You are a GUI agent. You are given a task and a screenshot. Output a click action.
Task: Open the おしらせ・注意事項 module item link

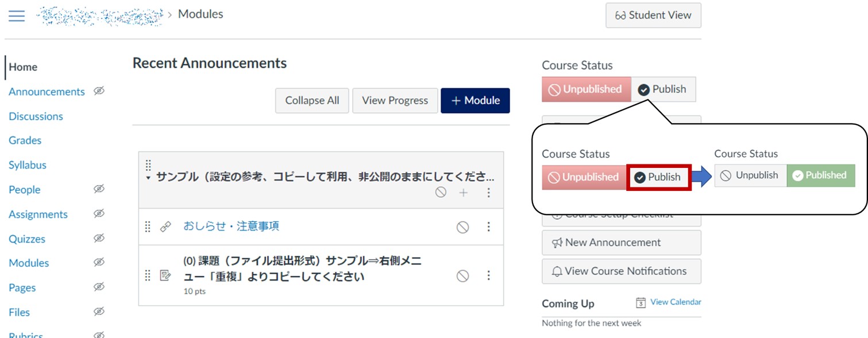[x=231, y=226]
